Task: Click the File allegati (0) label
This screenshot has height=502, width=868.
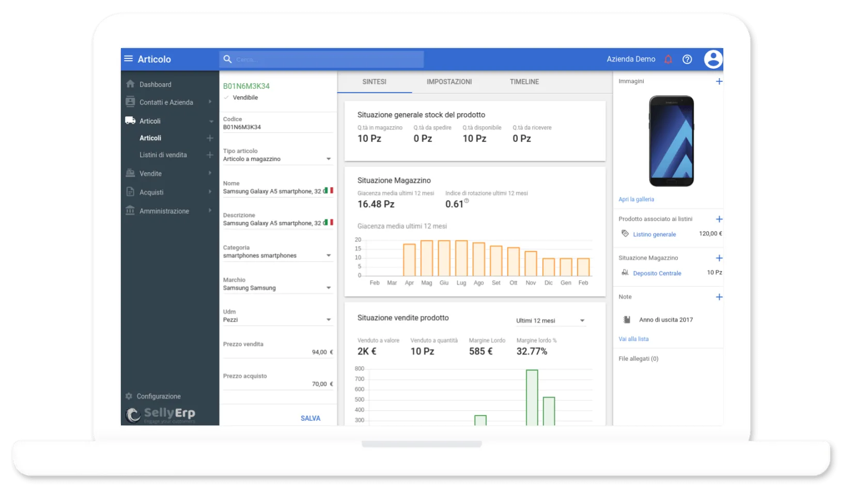Action: coord(639,358)
